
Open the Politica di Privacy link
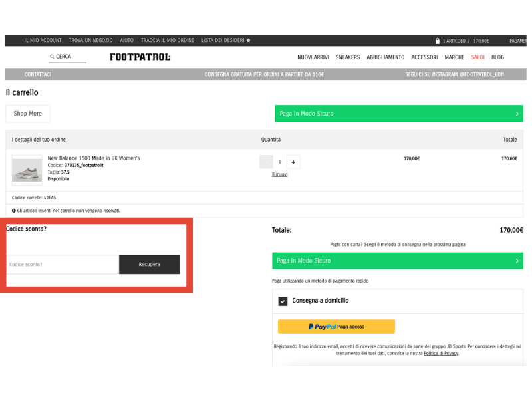pos(440,353)
